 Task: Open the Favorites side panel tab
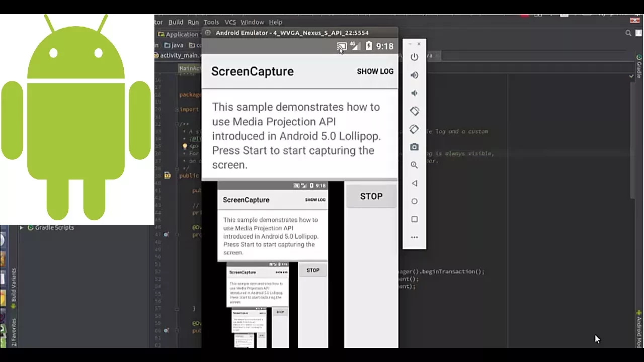14,332
